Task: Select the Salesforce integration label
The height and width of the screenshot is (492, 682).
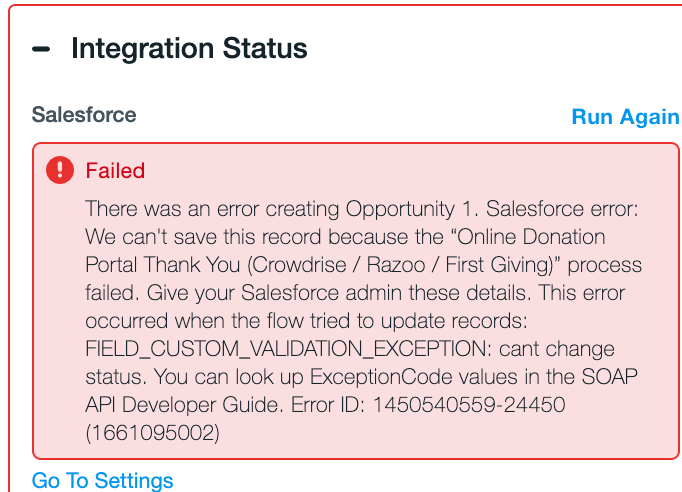Action: click(84, 115)
